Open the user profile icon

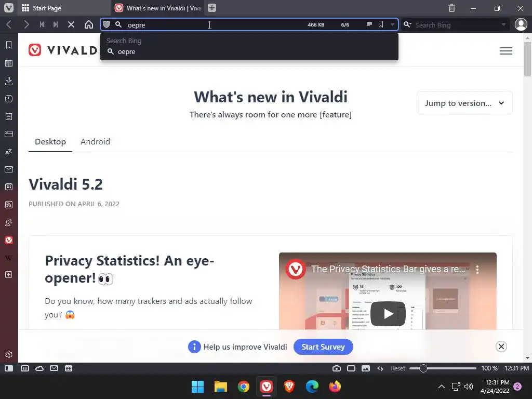521,24
